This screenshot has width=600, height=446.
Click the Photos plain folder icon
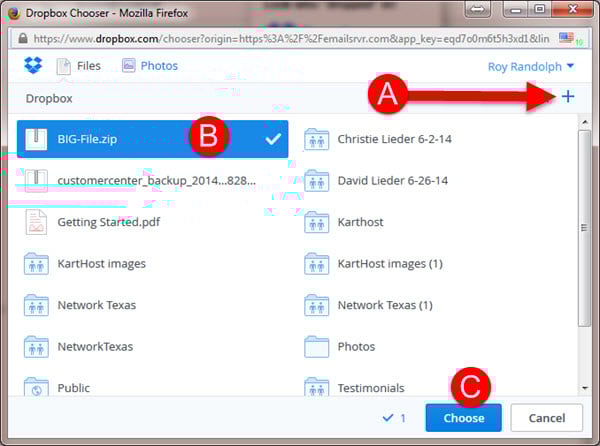pyautogui.click(x=316, y=347)
